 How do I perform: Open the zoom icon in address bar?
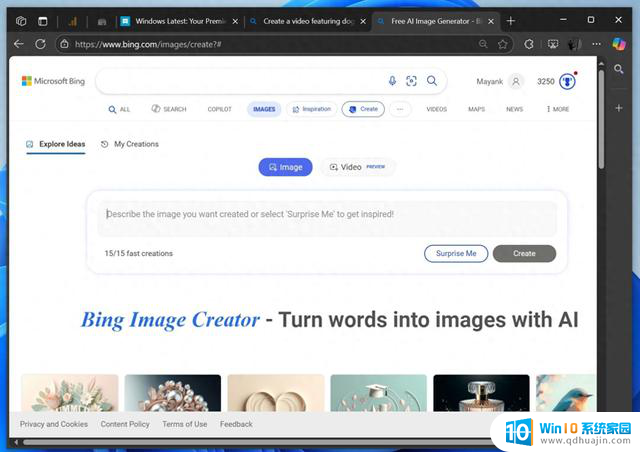(483, 44)
